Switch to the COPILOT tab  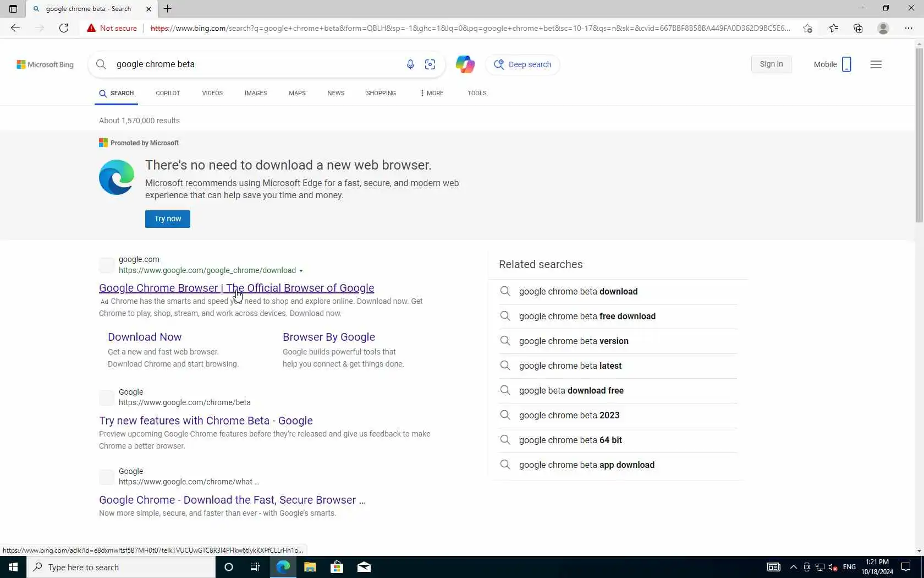[x=168, y=93]
